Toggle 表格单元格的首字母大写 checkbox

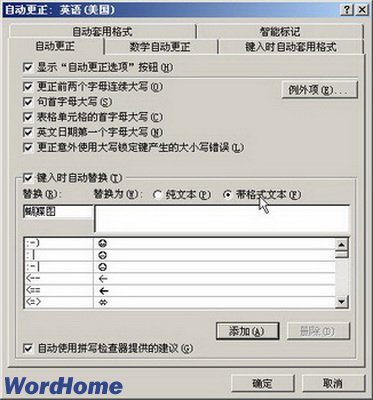(28, 117)
